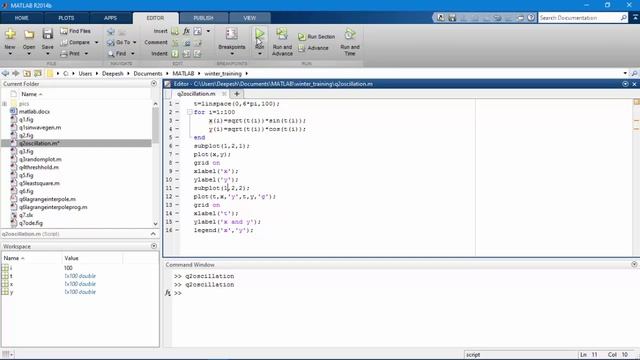The width and height of the screenshot is (640, 360).
Task: Click the New file icon
Action: click(x=10, y=34)
